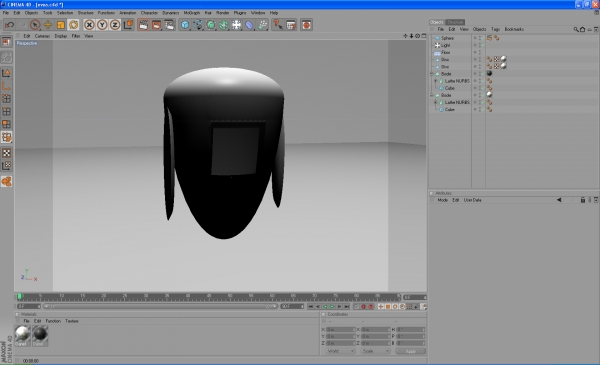Open the green NURBS objects palette
Viewport: 600px width, 365px height.
click(211, 25)
